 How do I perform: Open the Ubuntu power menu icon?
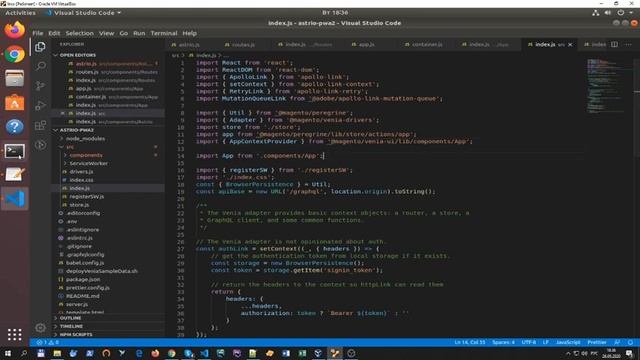click(620, 13)
